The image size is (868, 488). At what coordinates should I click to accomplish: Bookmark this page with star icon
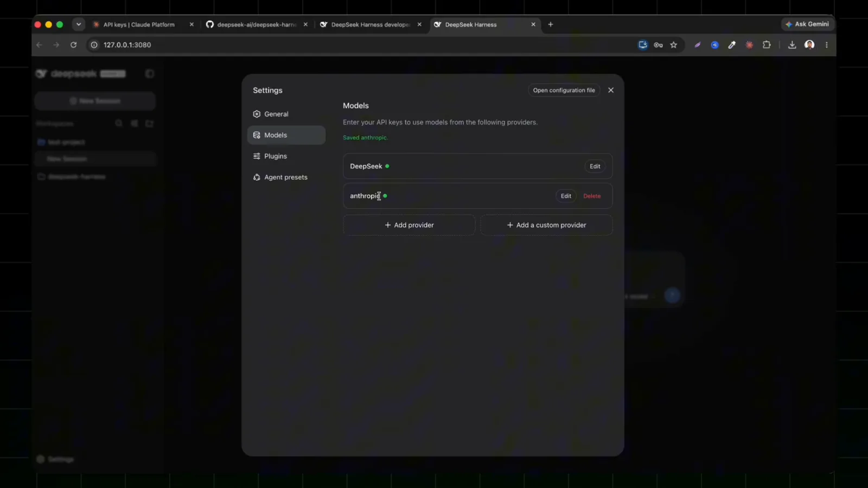pos(674,45)
